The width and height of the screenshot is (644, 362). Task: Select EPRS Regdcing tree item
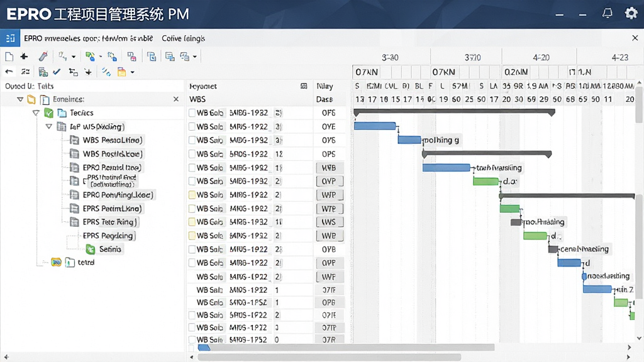108,236
